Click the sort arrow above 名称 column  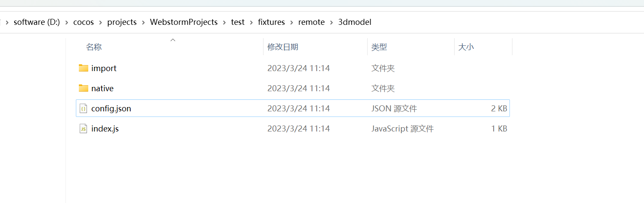[x=173, y=40]
